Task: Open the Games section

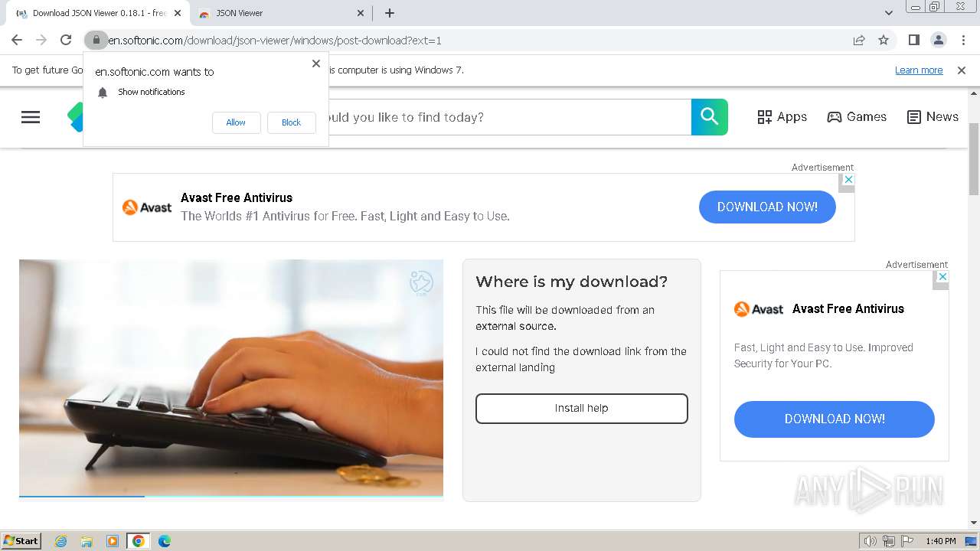Action: (x=857, y=117)
